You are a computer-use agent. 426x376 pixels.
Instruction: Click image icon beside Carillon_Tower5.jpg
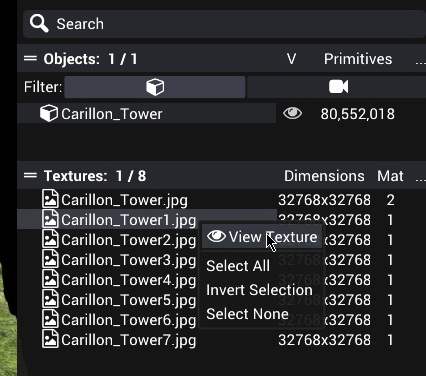click(x=50, y=299)
